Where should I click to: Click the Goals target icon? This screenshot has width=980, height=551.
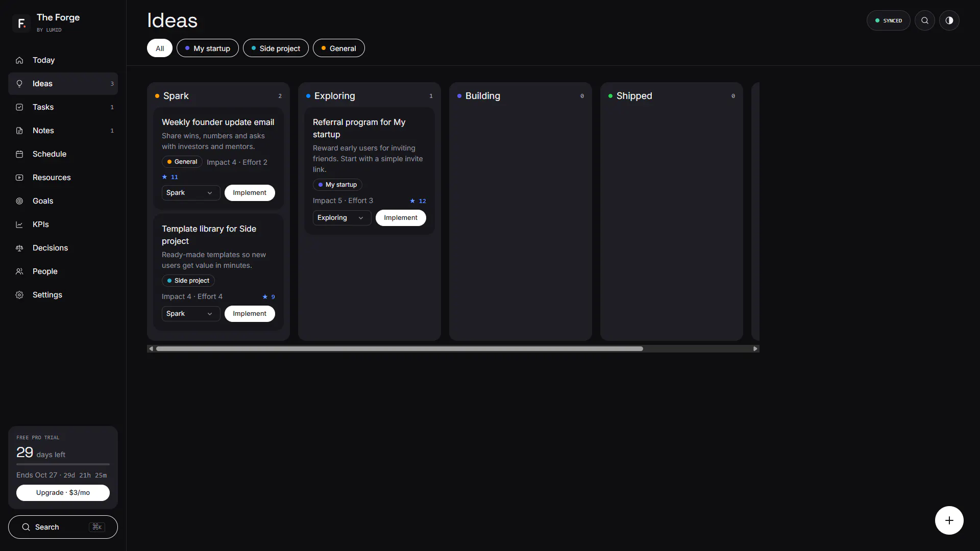pyautogui.click(x=19, y=201)
